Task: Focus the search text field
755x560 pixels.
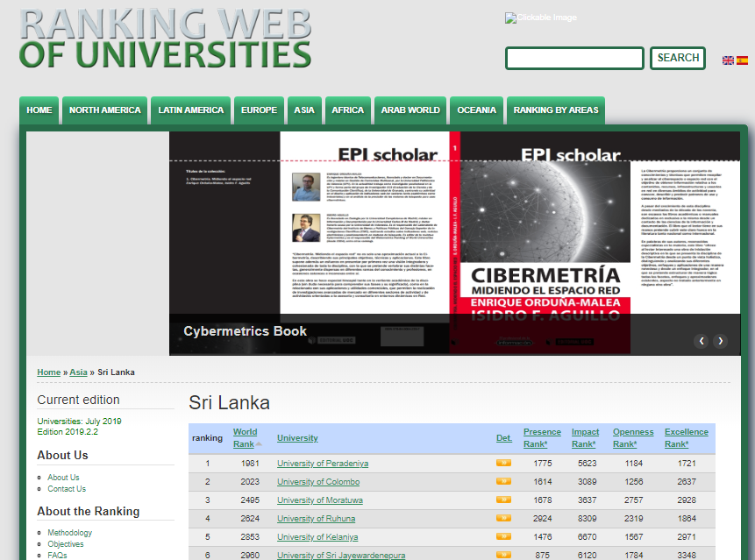Action: 574,58
